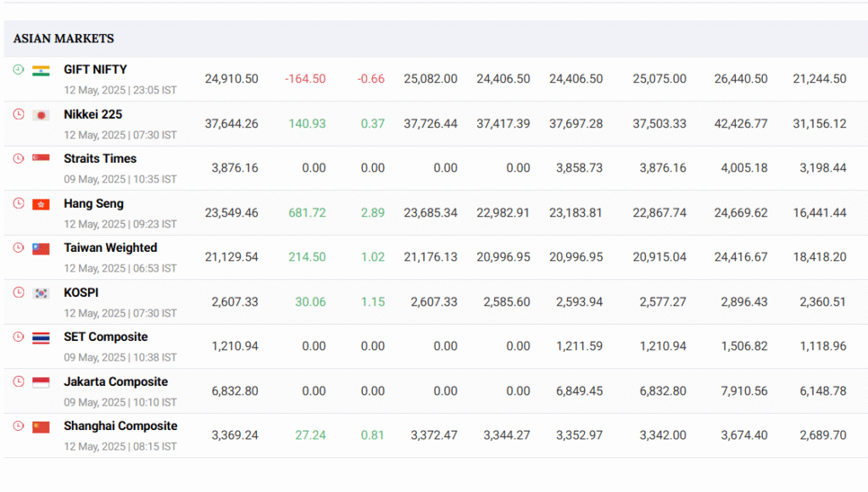The height and width of the screenshot is (492, 868).
Task: Select SET Composite value 1,506.82
Action: (744, 346)
